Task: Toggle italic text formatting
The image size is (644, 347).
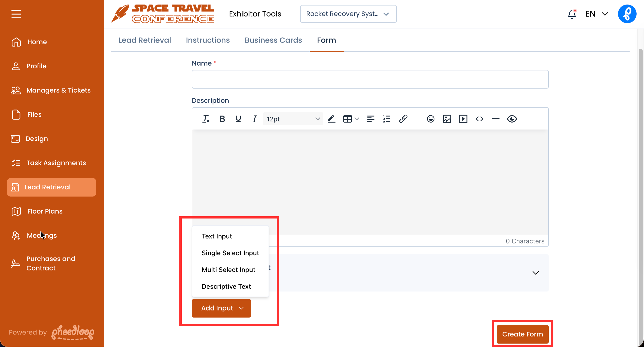Action: pyautogui.click(x=254, y=119)
